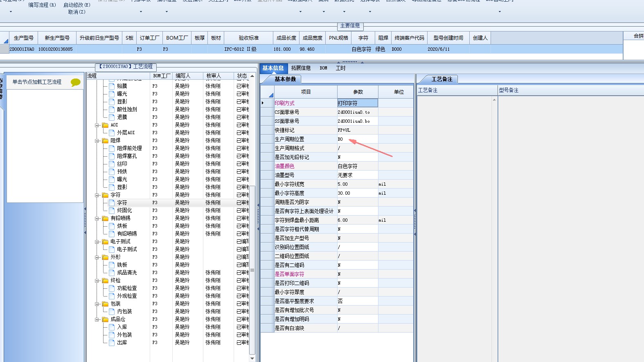
Task: Open the 基本信息 tab
Action: tap(273, 68)
